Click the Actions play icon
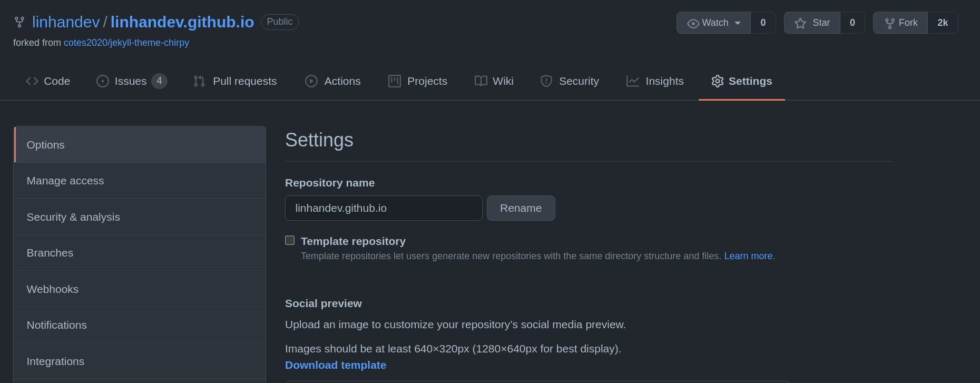Image resolution: width=980 pixels, height=383 pixels. (x=311, y=81)
